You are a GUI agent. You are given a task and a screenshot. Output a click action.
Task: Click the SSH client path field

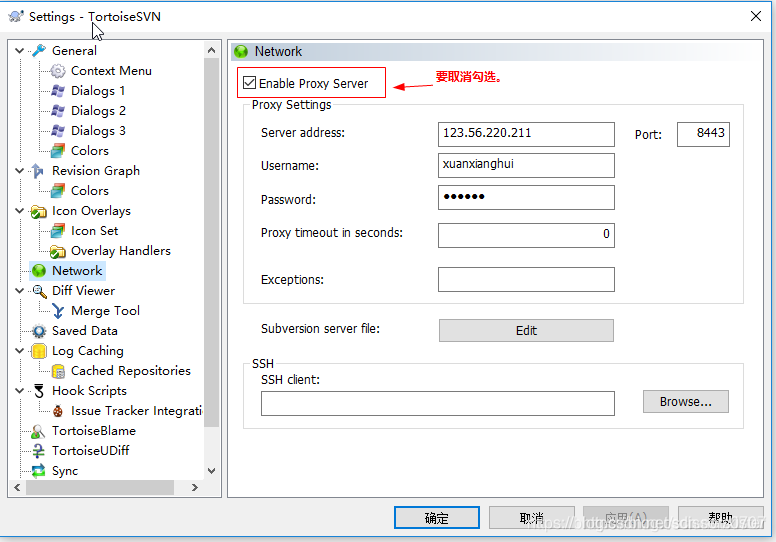point(437,403)
